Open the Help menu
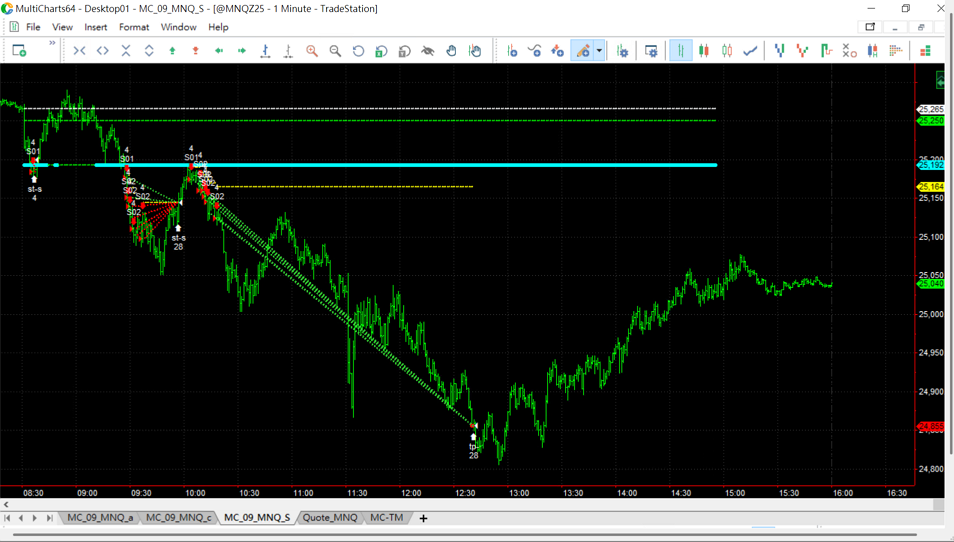Image resolution: width=954 pixels, height=542 pixels. coord(218,27)
